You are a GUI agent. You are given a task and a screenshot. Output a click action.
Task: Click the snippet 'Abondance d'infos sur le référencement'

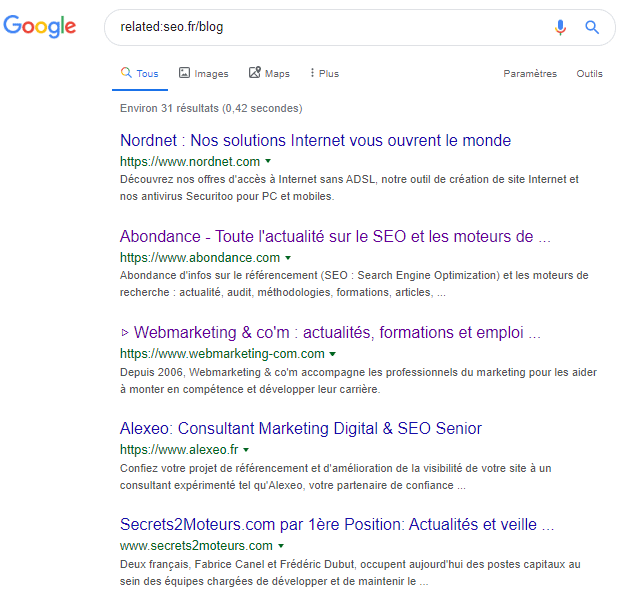pyautogui.click(x=354, y=284)
